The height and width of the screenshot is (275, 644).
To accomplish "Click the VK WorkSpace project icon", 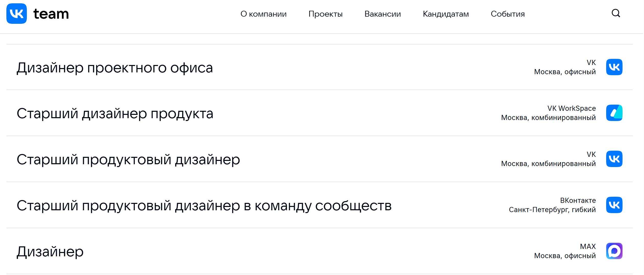I will 614,113.
